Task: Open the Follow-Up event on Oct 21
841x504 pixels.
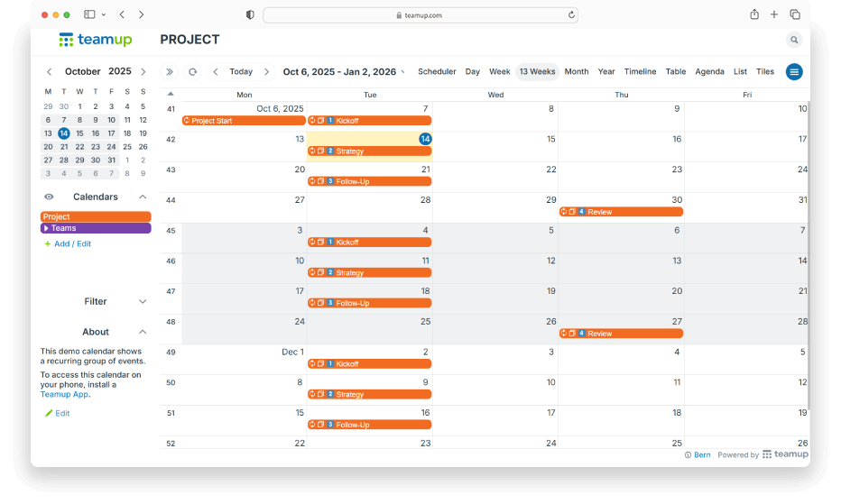Action: [x=370, y=182]
